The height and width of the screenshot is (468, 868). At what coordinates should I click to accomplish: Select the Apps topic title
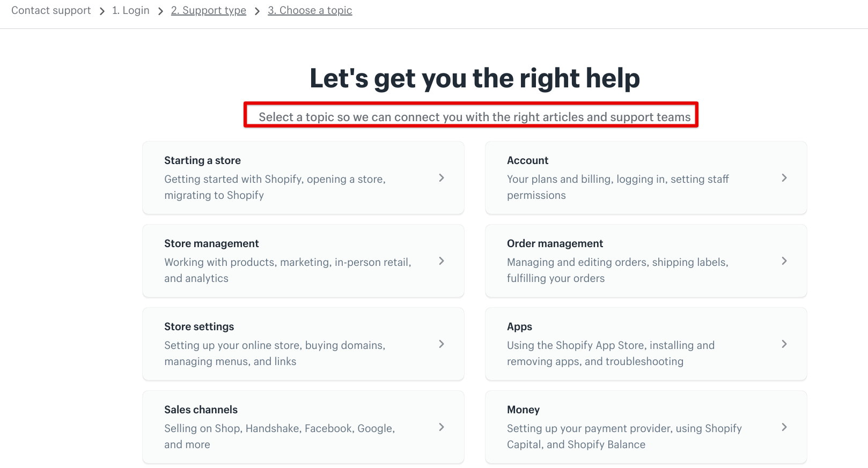tap(519, 326)
